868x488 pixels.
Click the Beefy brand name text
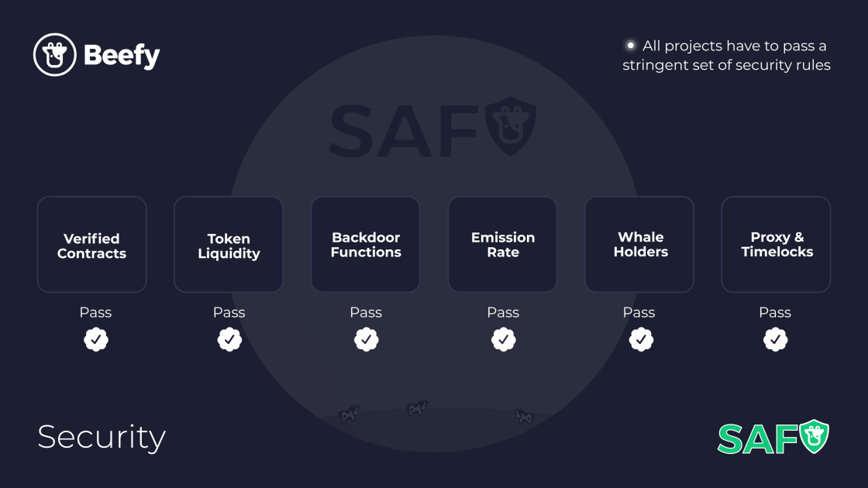[x=122, y=55]
